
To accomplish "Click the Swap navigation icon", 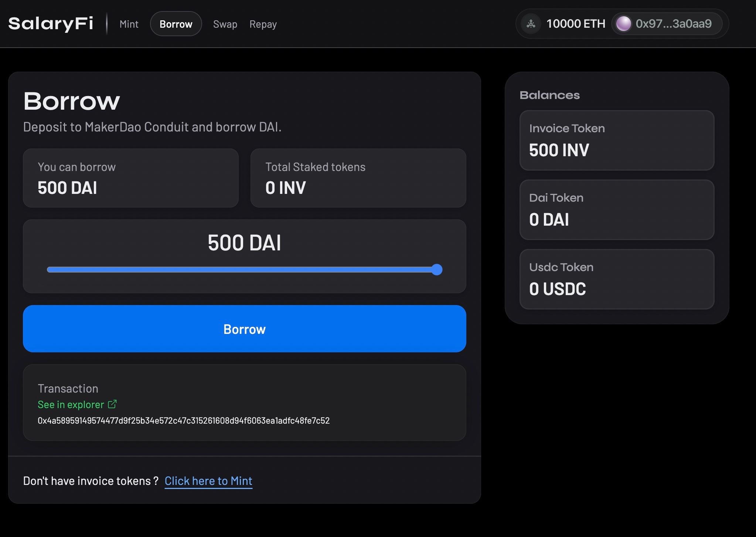I will (225, 24).
